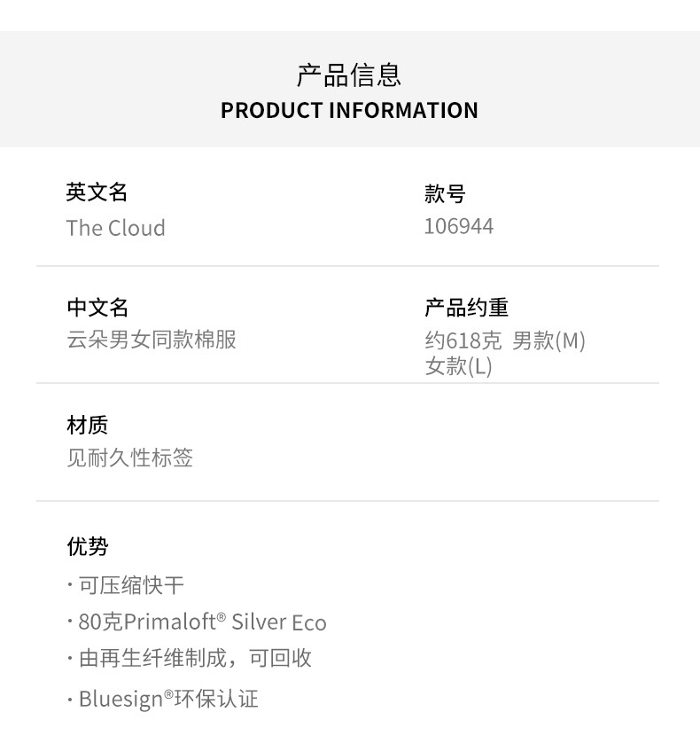Select the 款号 label
This screenshot has width=700, height=751.
pyautogui.click(x=445, y=194)
